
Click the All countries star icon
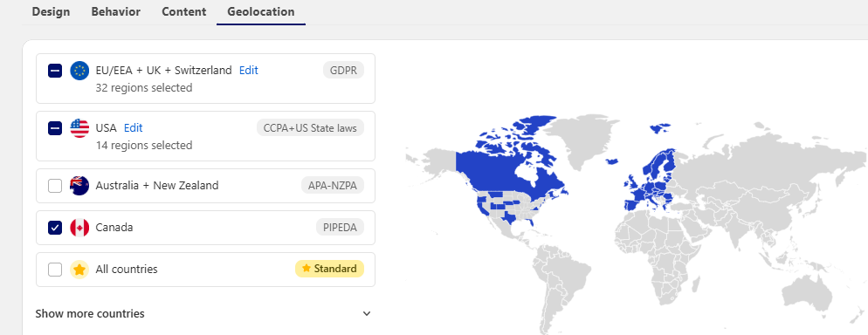[79, 270]
